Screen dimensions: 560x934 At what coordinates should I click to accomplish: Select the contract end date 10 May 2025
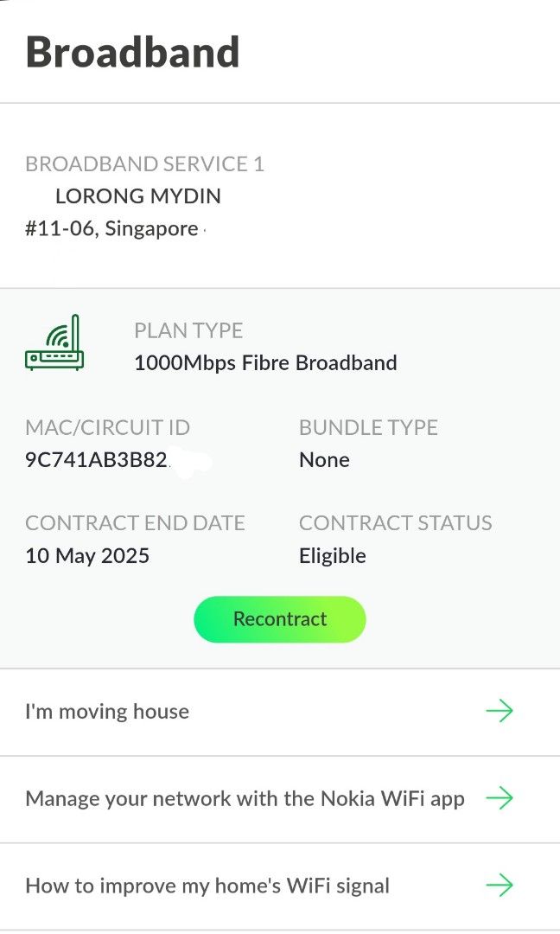87,555
